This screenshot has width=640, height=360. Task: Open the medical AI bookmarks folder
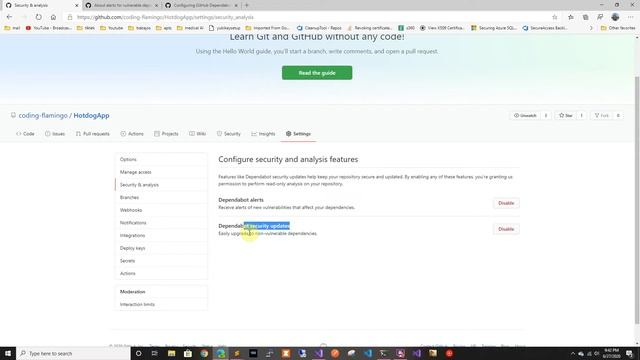tap(190, 28)
